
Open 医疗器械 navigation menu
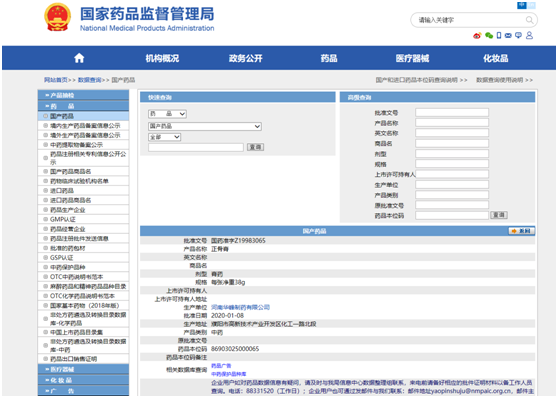[412, 58]
